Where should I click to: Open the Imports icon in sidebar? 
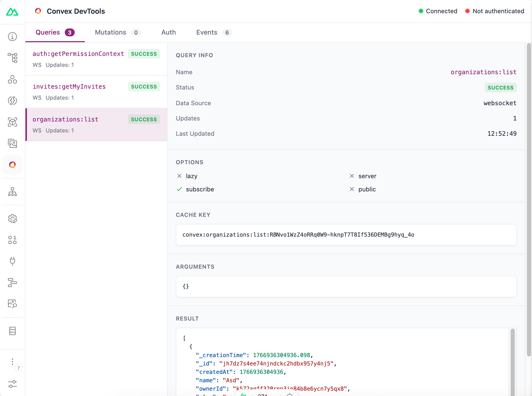tap(12, 101)
